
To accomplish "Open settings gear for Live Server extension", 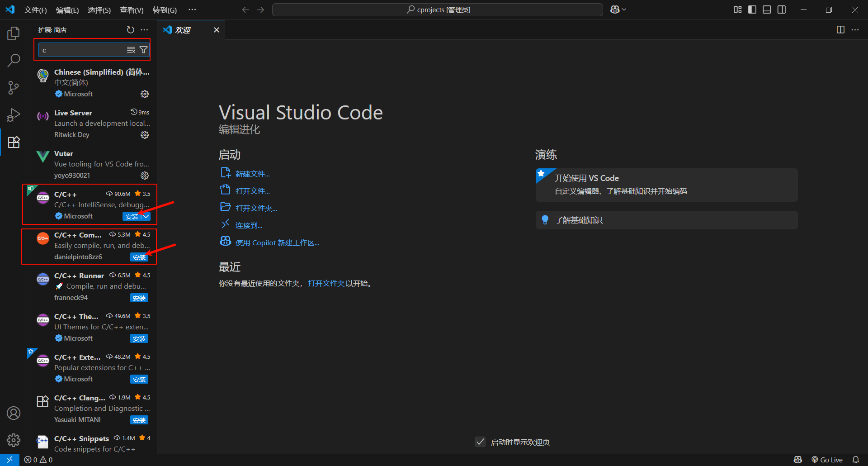I will pyautogui.click(x=145, y=135).
